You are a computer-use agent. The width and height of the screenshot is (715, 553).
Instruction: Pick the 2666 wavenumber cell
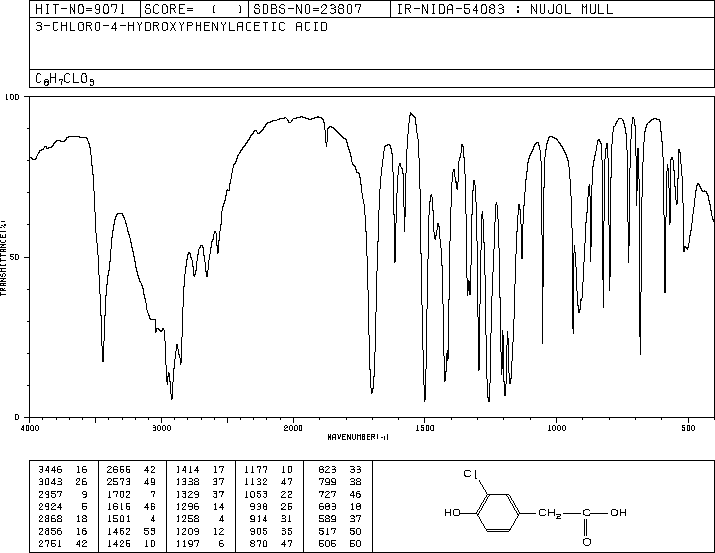(x=119, y=470)
